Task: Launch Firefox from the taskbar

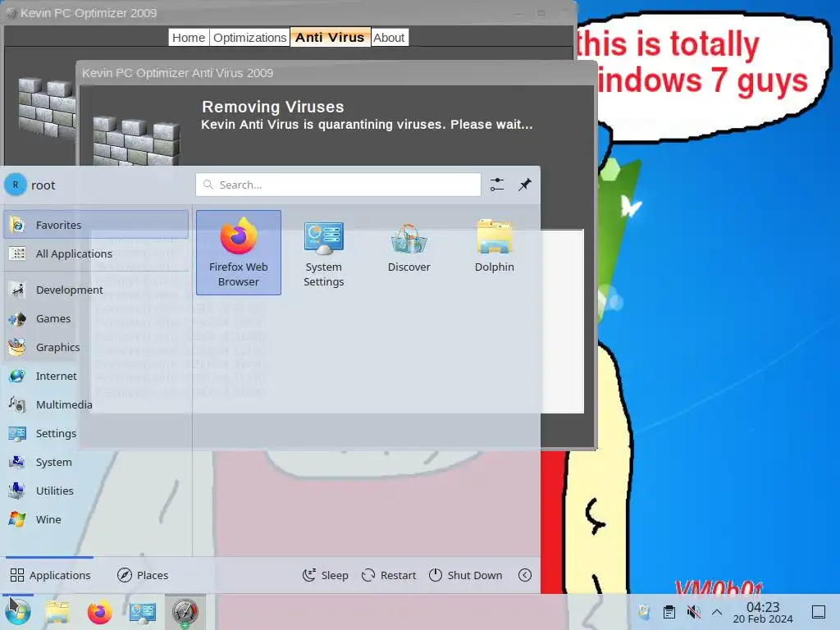Action: 99,612
